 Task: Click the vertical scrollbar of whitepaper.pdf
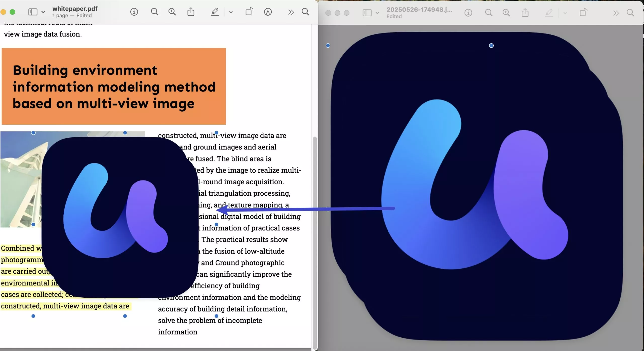coord(315,242)
